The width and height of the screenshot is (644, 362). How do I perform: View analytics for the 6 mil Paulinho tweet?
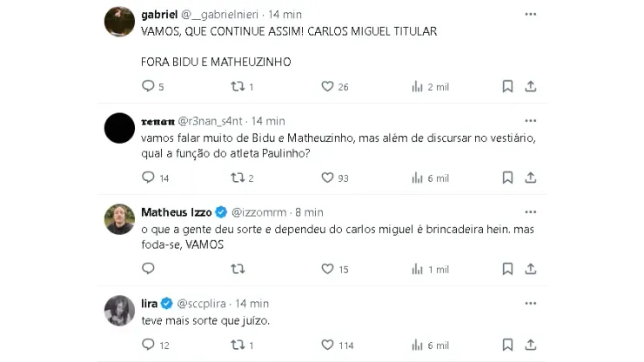tap(419, 178)
